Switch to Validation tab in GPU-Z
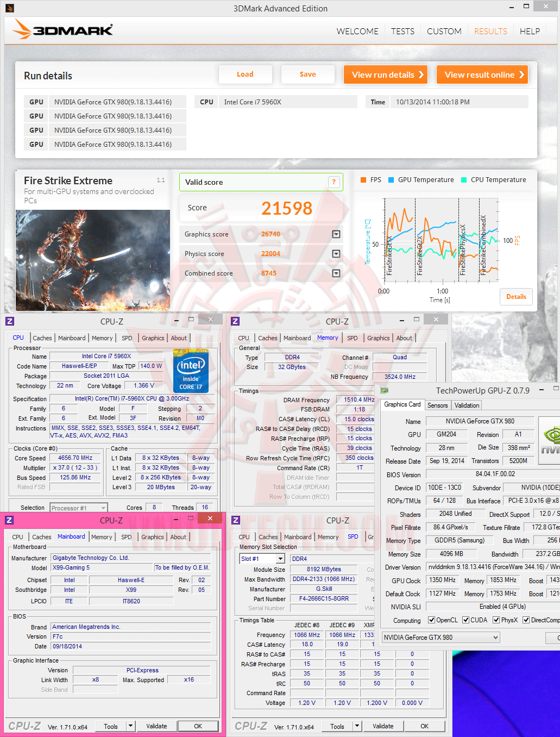The height and width of the screenshot is (737, 560). 467,405
